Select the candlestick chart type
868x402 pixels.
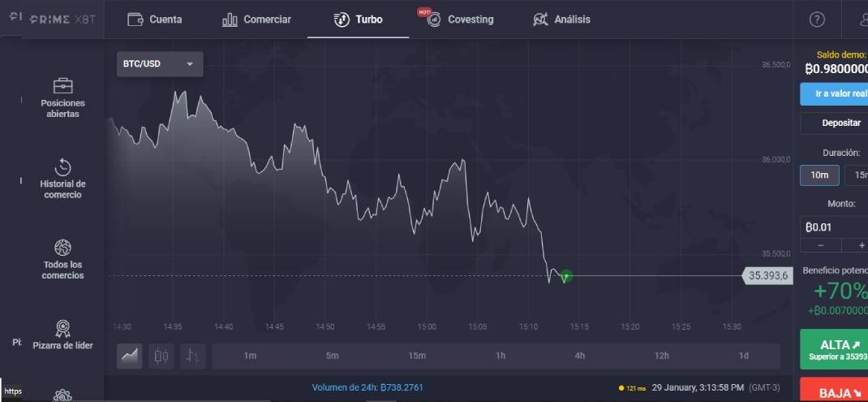pos(161,356)
